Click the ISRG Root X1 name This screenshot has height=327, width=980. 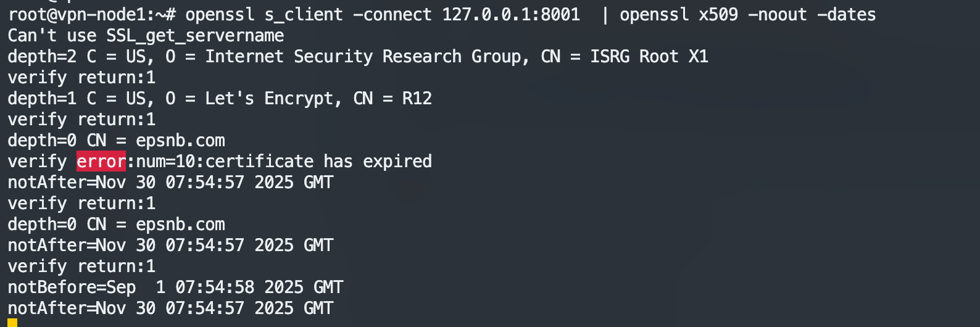649,57
